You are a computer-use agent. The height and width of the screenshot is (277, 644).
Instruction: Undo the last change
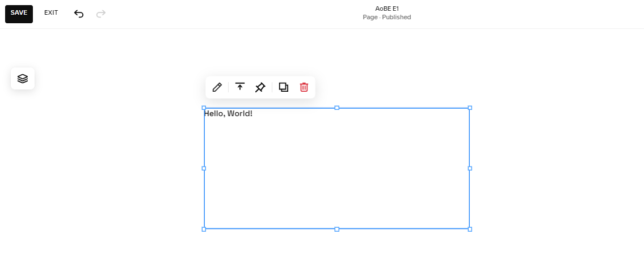click(78, 14)
